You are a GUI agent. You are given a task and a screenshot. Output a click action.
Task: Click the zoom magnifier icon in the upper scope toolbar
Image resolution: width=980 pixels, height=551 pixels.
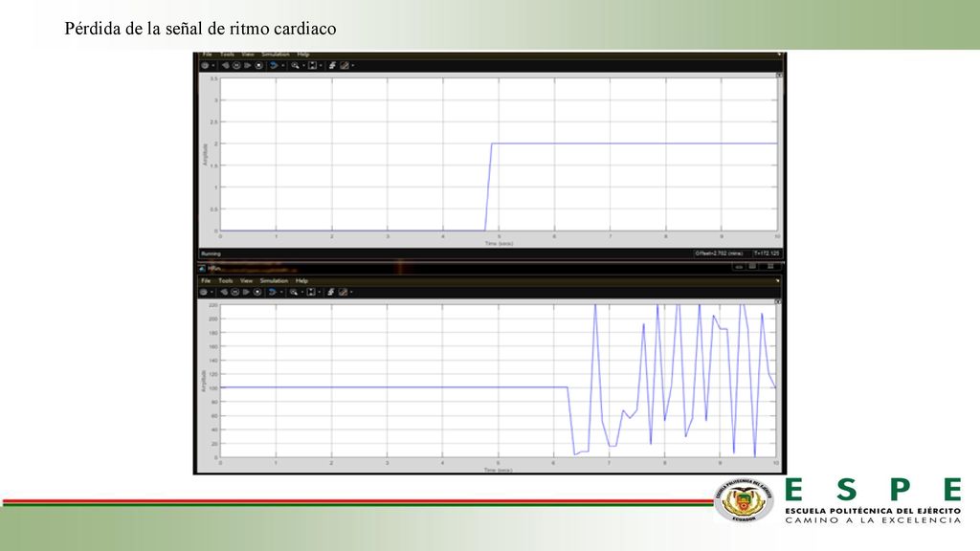(x=295, y=66)
